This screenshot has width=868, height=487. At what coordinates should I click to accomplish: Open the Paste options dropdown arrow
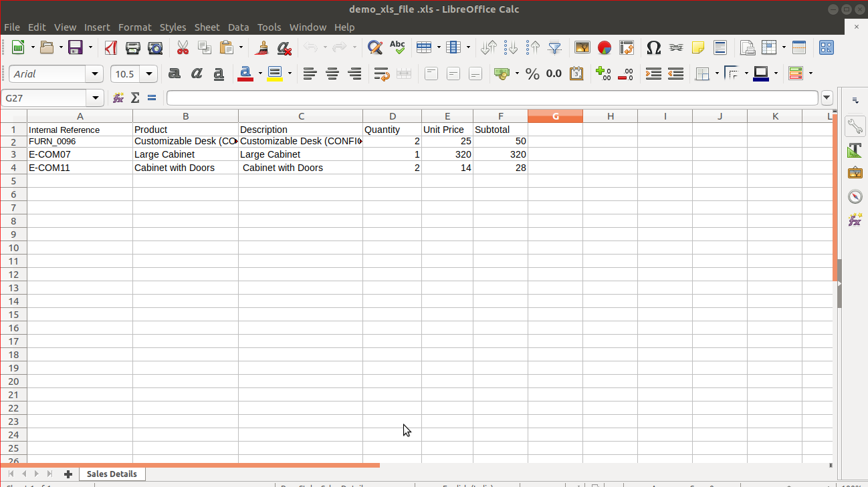pos(241,47)
